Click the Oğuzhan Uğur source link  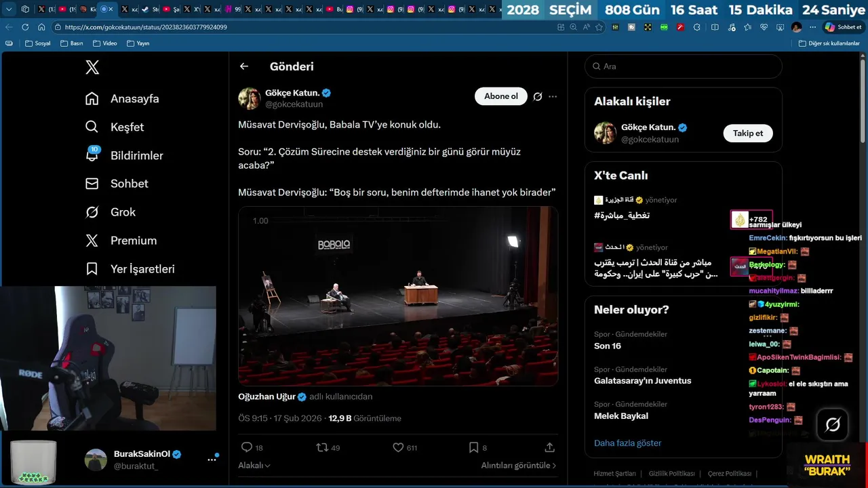click(272, 396)
